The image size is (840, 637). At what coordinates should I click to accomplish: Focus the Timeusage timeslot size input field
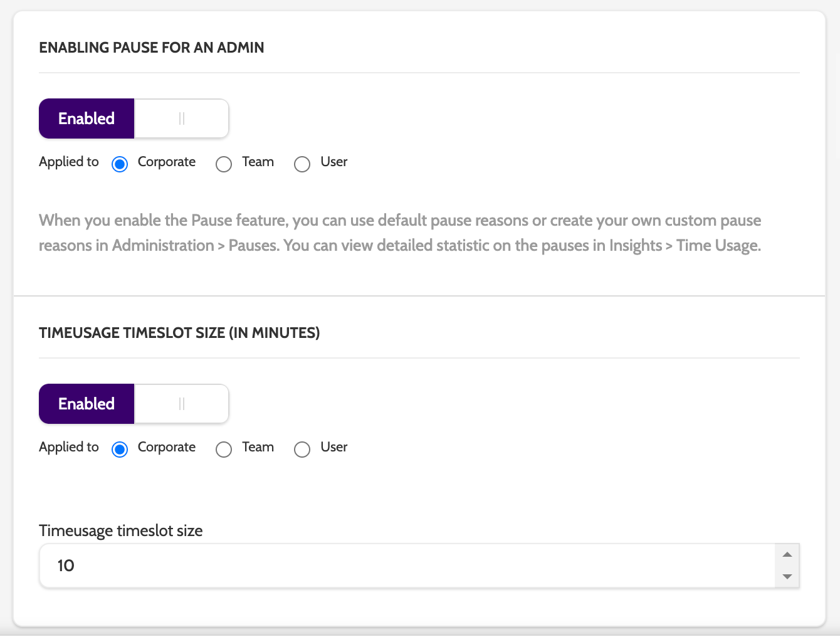point(401,566)
